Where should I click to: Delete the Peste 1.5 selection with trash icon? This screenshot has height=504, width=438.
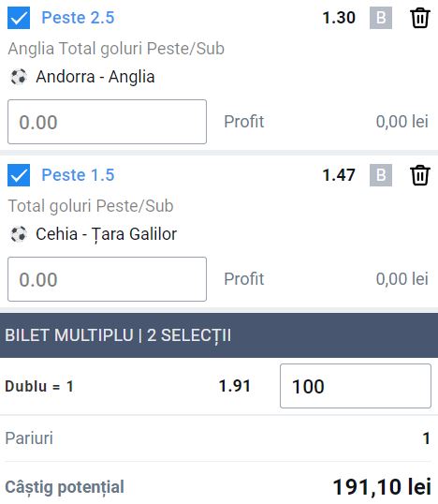(420, 175)
